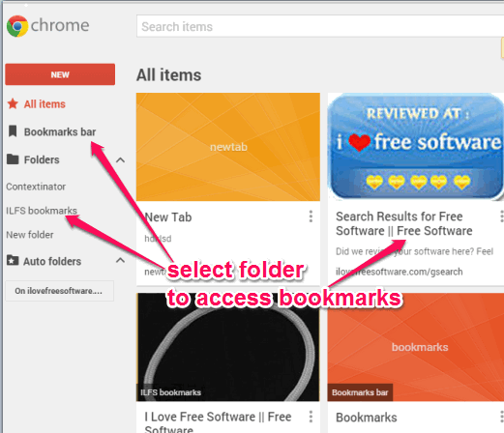Open the black ILFS bookmarks thumbnail

228,347
